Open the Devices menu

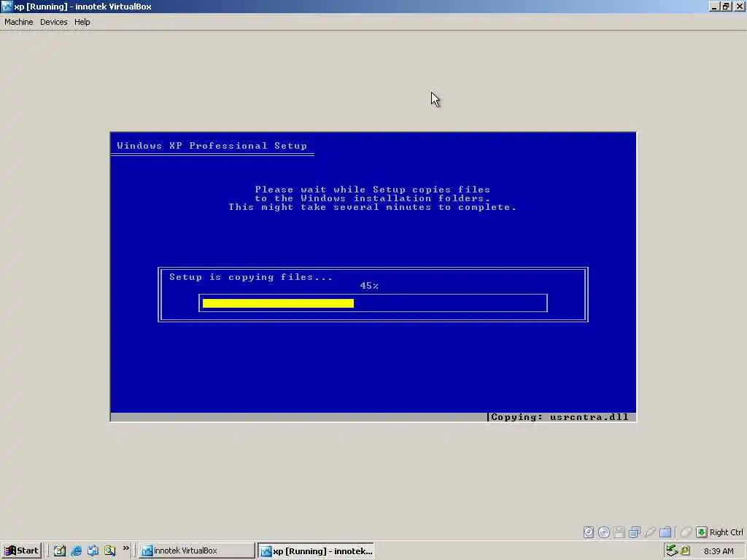point(54,22)
